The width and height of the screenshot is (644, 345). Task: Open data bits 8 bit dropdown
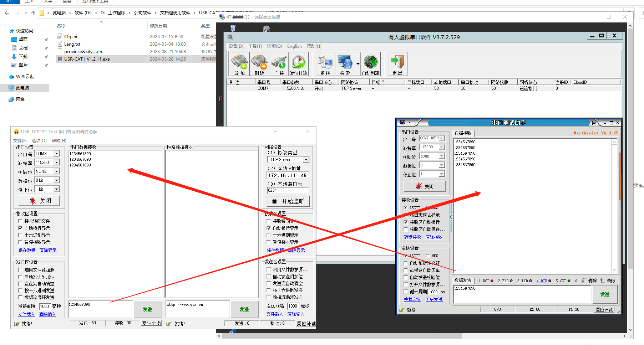pos(56,180)
